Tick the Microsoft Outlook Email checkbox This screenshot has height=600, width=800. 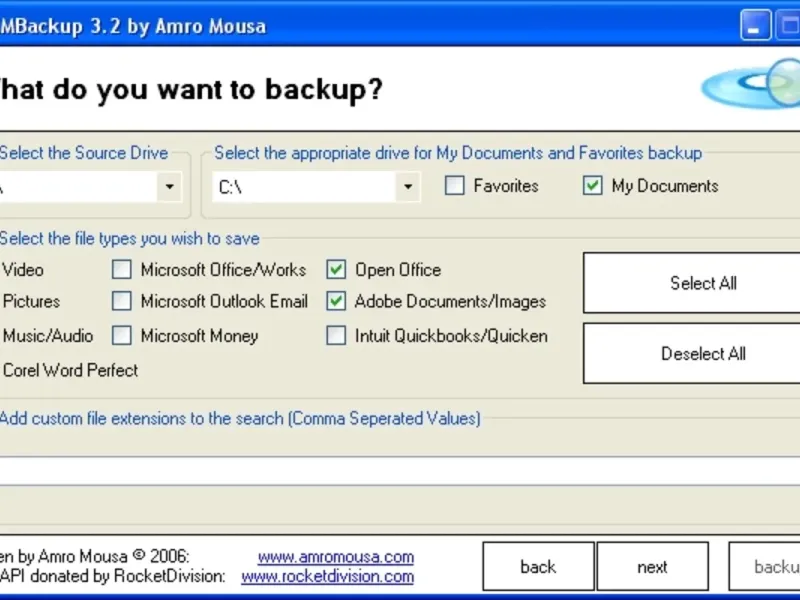point(122,301)
